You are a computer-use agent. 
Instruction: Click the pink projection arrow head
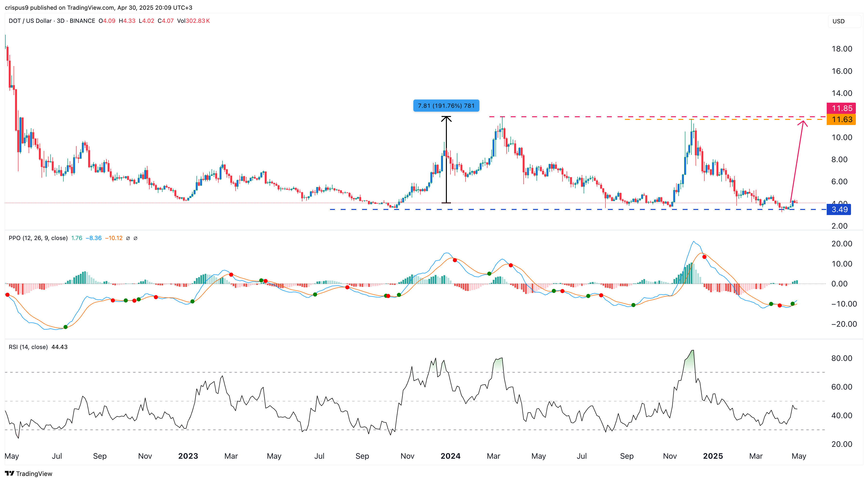pos(803,122)
